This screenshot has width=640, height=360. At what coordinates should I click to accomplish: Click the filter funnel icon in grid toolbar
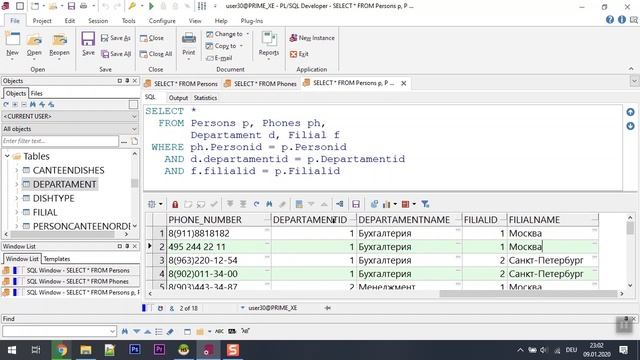(425, 204)
